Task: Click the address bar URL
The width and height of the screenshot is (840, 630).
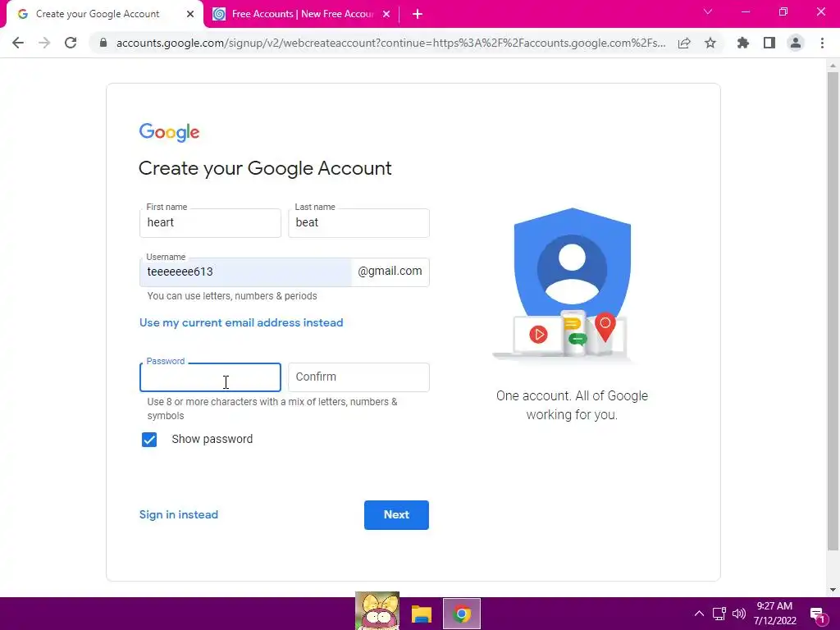Action: pos(390,43)
